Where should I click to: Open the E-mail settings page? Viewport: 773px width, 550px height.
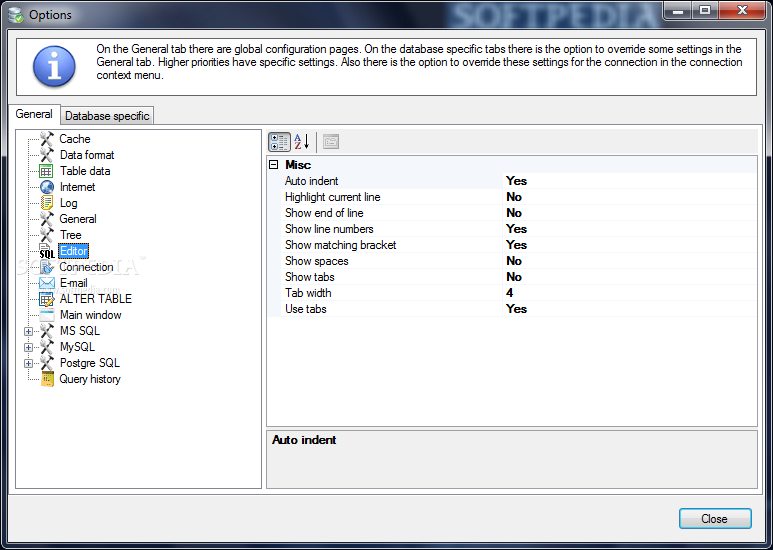(x=73, y=283)
